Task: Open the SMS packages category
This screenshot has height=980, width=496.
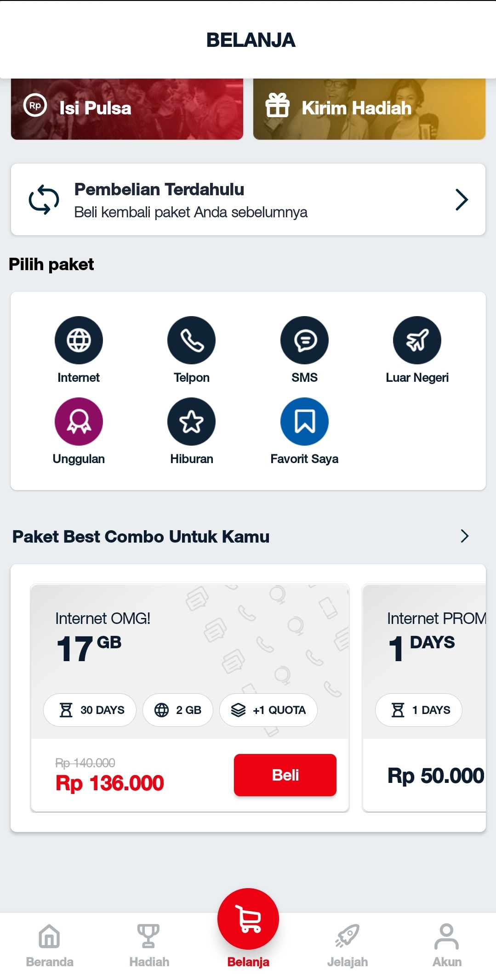Action: [x=304, y=340]
